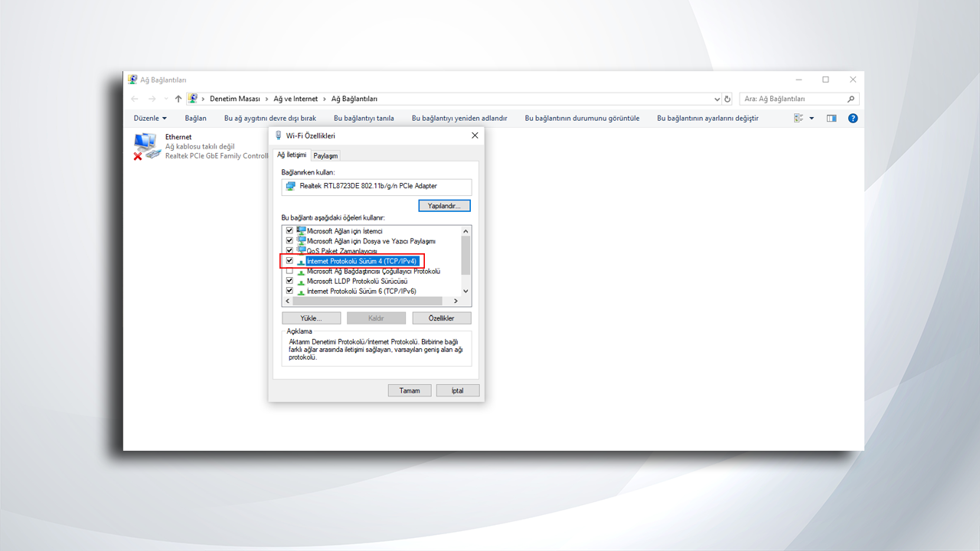This screenshot has width=980, height=551.
Task: Click the İptal button
Action: click(x=458, y=390)
